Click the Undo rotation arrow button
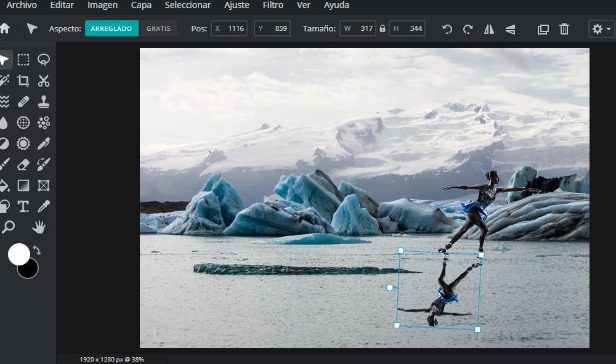Screen dimensions: 616x364 [x=448, y=29]
